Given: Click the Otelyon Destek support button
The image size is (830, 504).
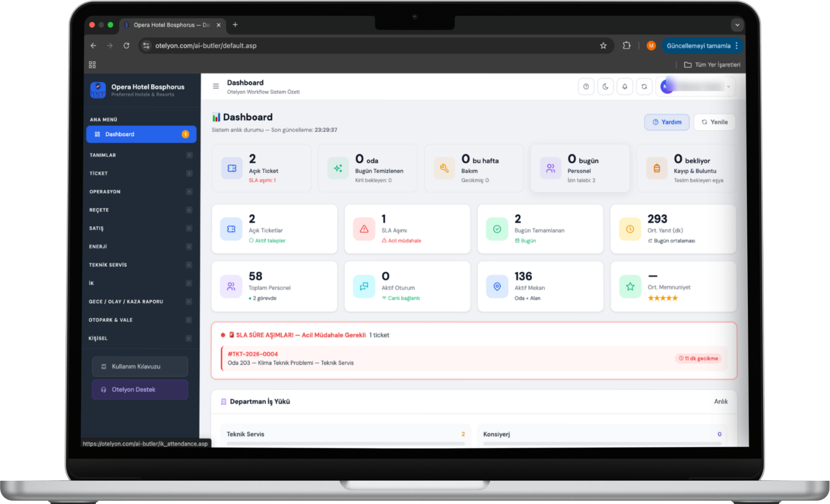Looking at the screenshot, I should coord(140,389).
